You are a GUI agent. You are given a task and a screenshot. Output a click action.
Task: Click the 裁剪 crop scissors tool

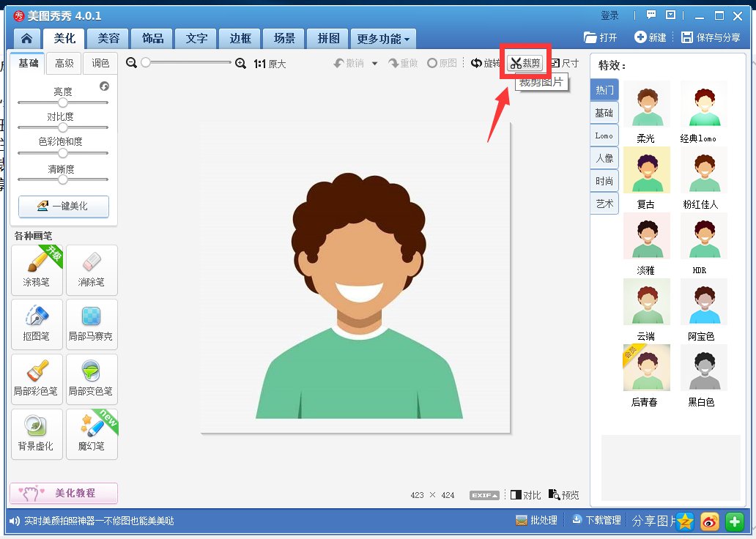pos(525,63)
